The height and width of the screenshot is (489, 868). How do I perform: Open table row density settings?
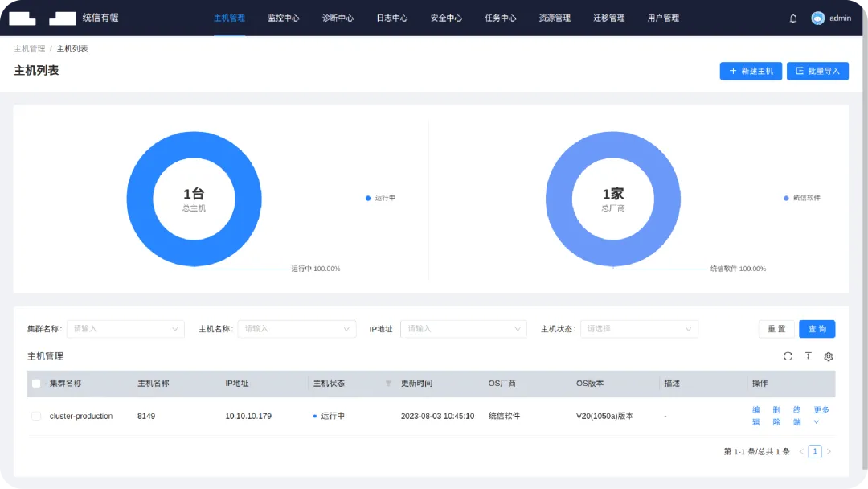[x=808, y=356]
